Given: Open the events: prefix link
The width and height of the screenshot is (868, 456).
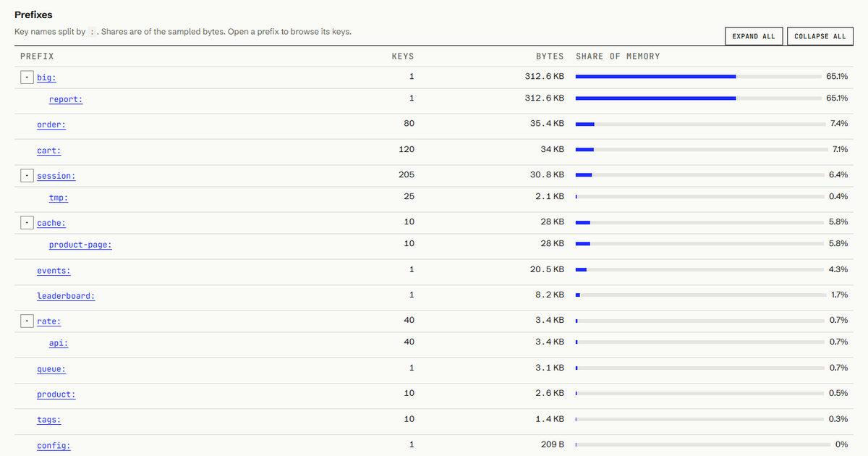Looking at the screenshot, I should pyautogui.click(x=54, y=271).
